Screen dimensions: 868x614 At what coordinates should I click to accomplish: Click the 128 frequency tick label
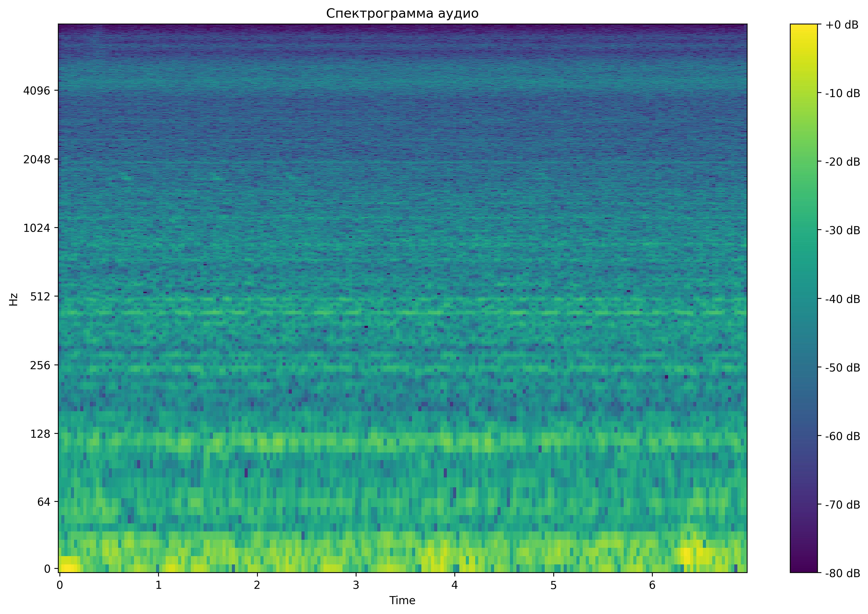coord(40,434)
